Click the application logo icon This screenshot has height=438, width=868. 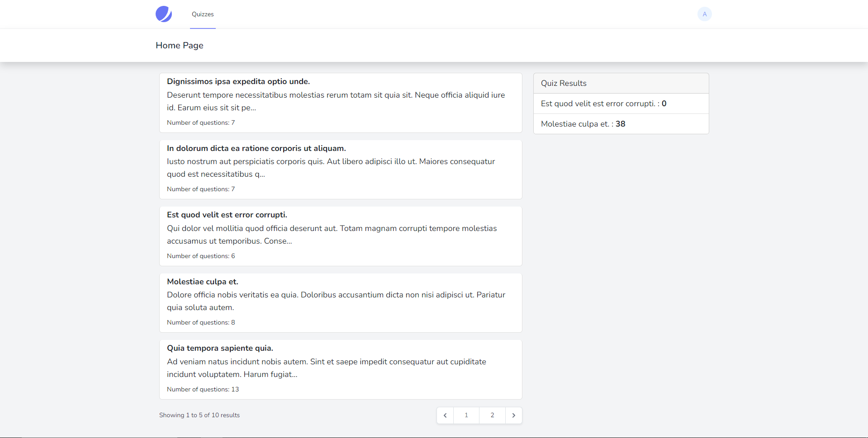point(163,14)
